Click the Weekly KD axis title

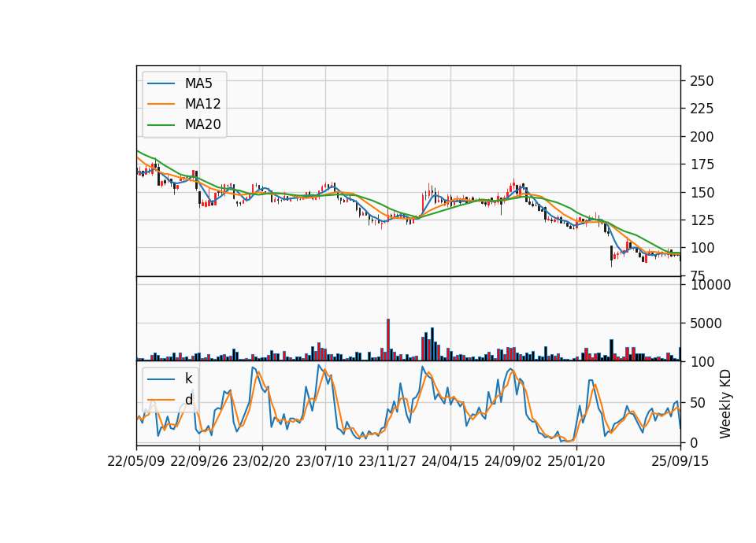coord(725,404)
